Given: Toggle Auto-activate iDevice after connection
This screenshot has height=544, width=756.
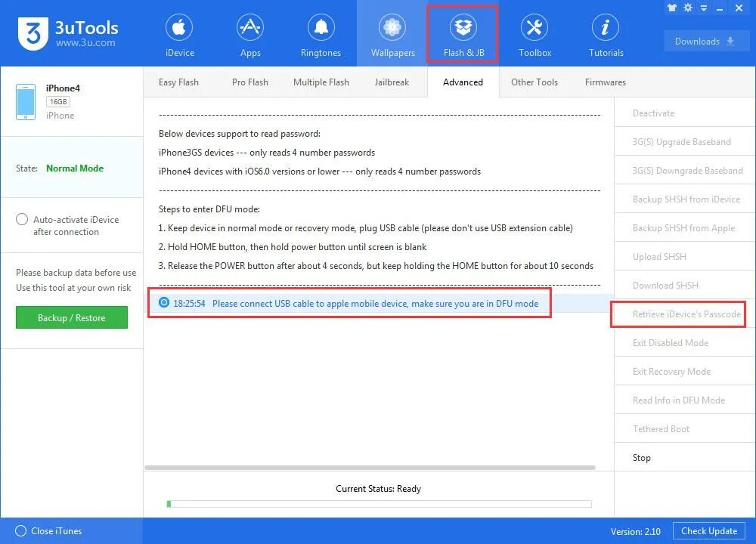Looking at the screenshot, I should point(22,219).
